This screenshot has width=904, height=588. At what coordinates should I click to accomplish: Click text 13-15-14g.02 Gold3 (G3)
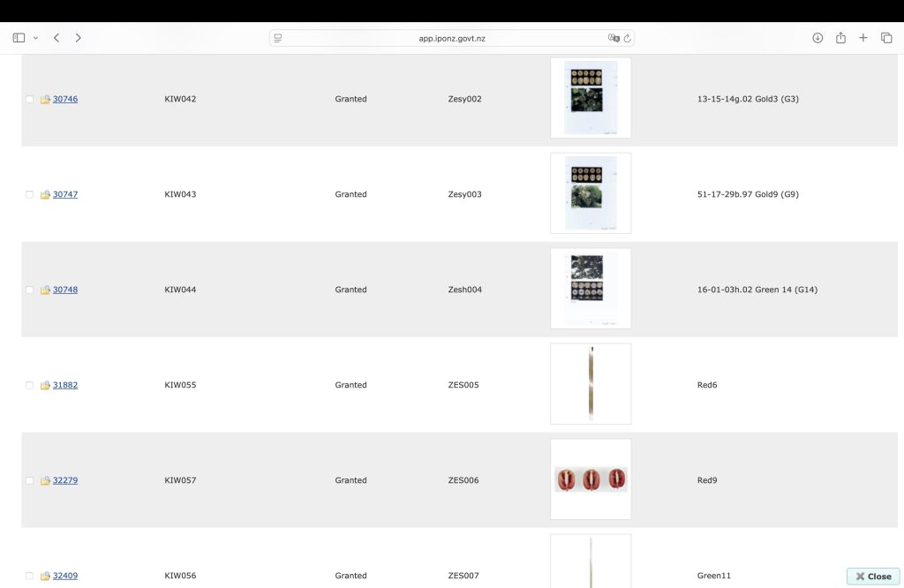point(748,99)
